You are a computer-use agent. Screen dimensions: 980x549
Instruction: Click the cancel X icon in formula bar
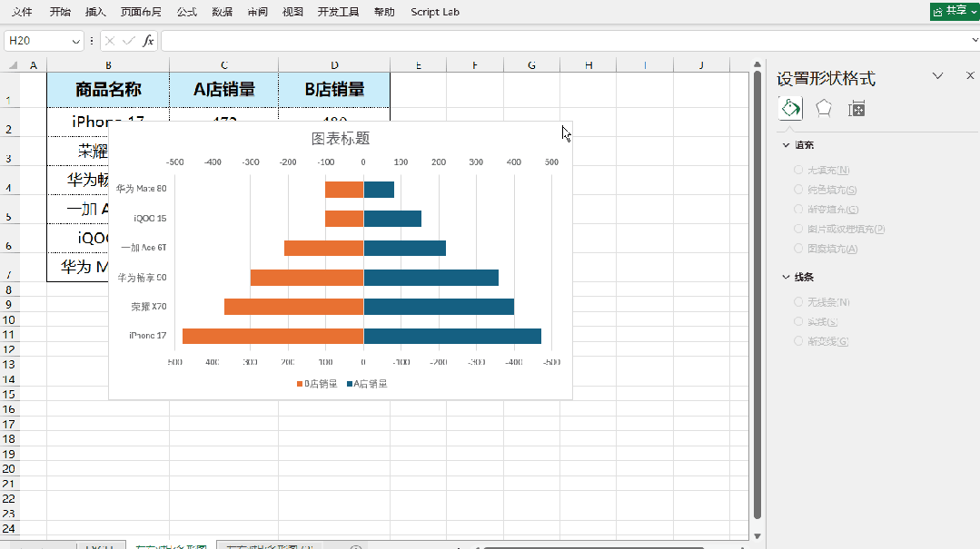110,41
